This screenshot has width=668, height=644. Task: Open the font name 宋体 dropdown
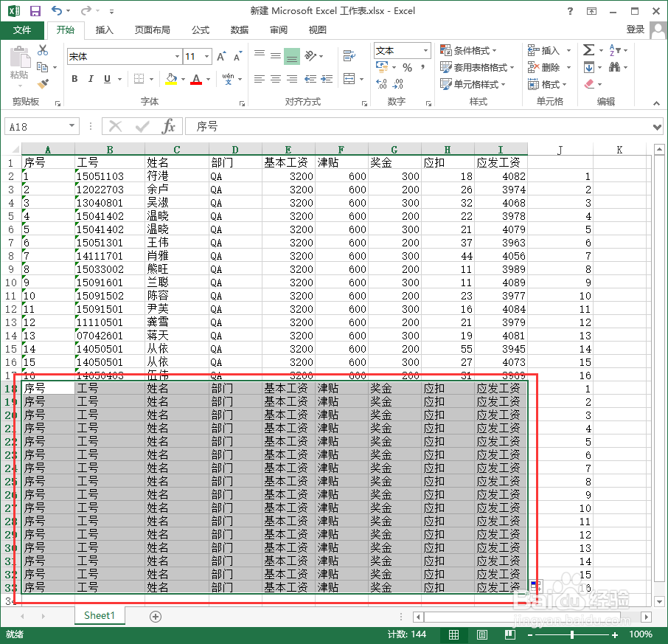pos(177,56)
